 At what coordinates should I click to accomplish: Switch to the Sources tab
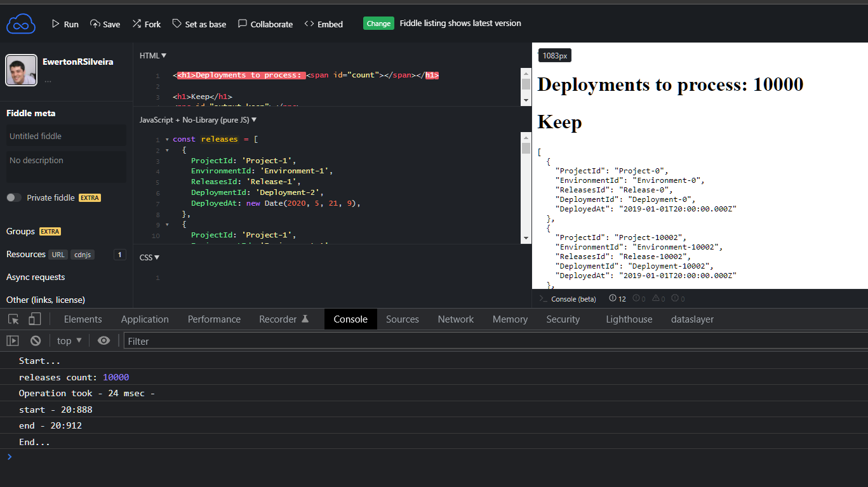(x=403, y=319)
